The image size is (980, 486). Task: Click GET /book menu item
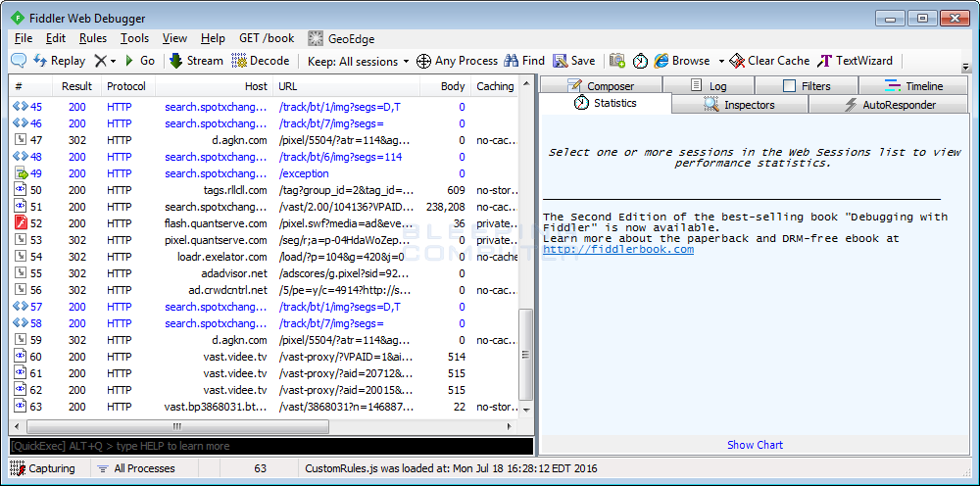[x=267, y=38]
